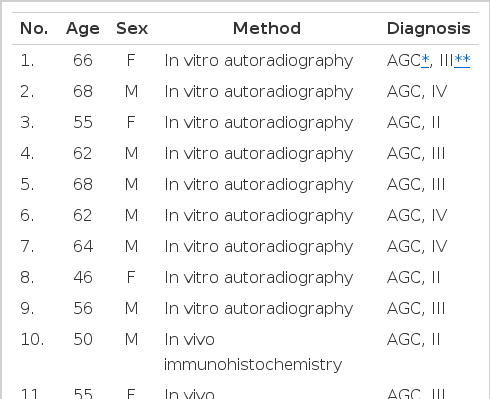This screenshot has height=399, width=490.
Task: Click Method text in row 3
Action: coord(259,123)
